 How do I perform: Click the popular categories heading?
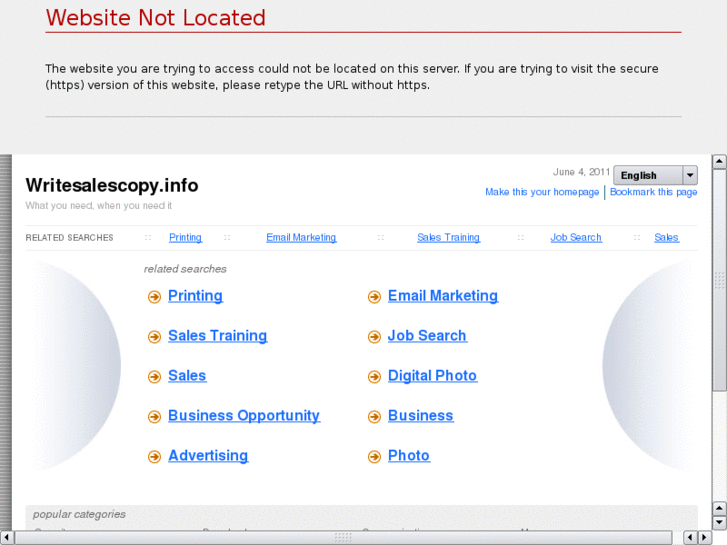pyautogui.click(x=79, y=514)
